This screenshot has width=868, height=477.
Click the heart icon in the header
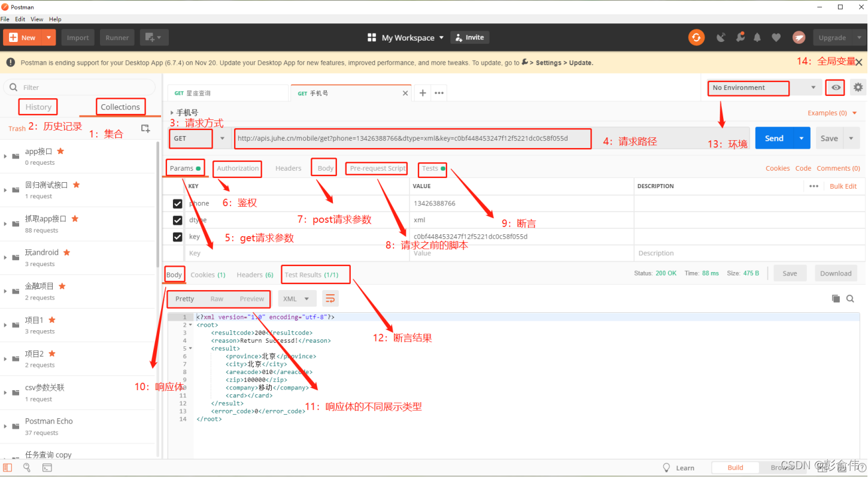pos(776,37)
